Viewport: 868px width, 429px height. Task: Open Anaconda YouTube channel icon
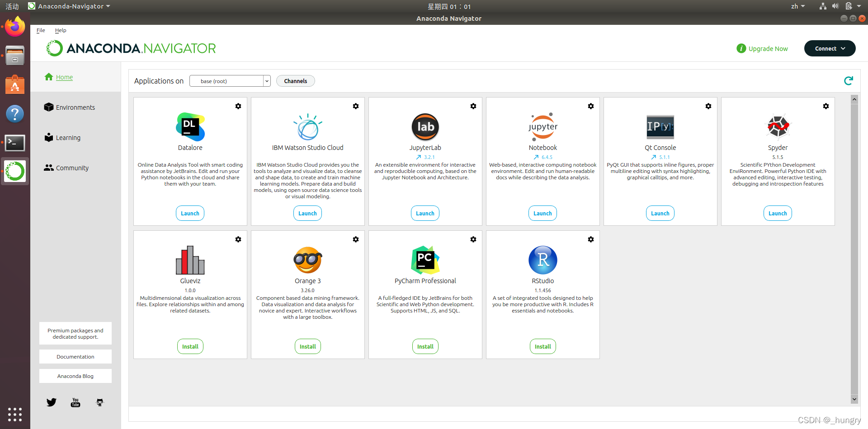point(75,402)
